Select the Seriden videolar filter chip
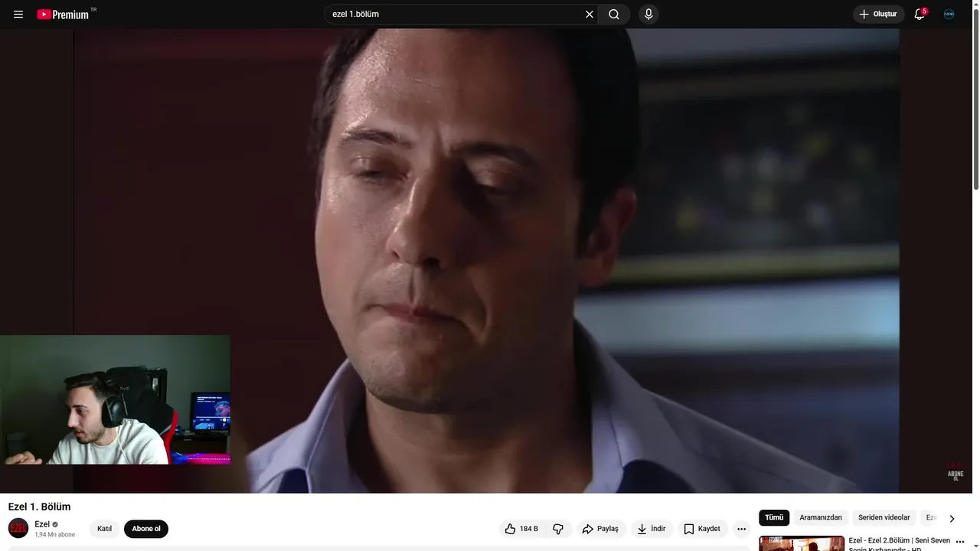 tap(884, 518)
